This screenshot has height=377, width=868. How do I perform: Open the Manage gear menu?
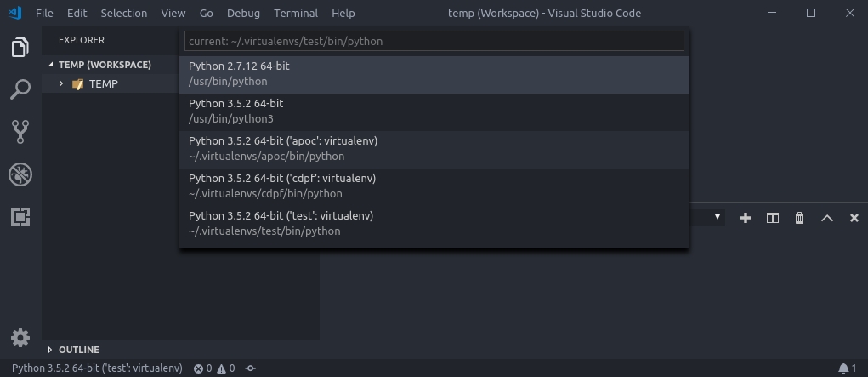20,338
